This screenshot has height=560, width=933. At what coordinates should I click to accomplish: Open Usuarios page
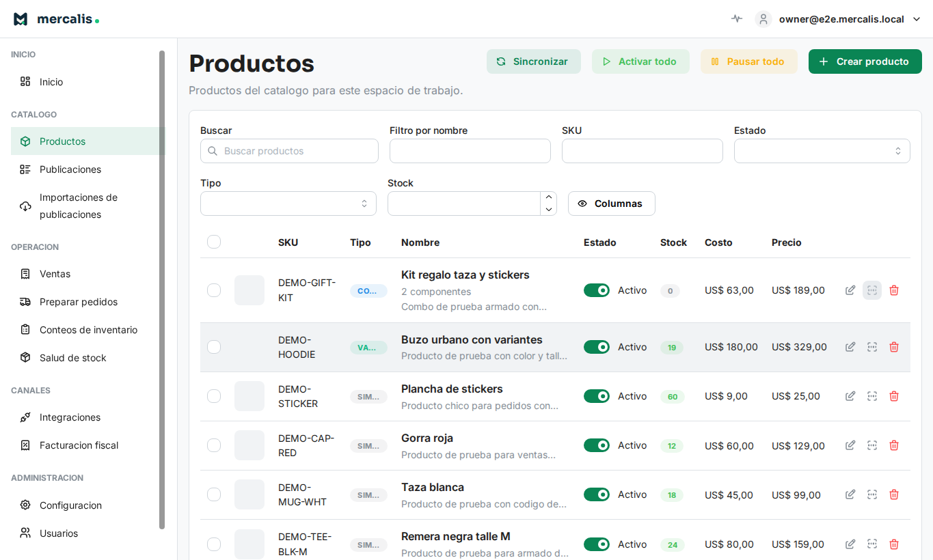pyautogui.click(x=88, y=533)
